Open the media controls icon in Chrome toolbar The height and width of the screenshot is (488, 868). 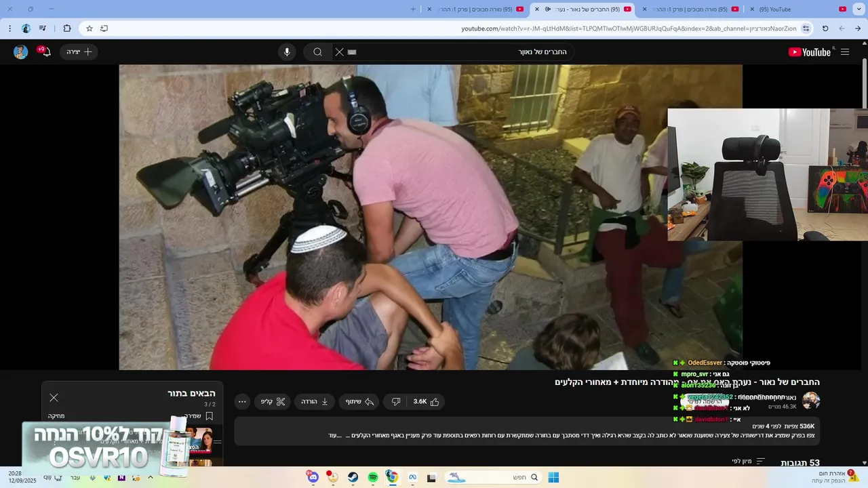point(43,28)
